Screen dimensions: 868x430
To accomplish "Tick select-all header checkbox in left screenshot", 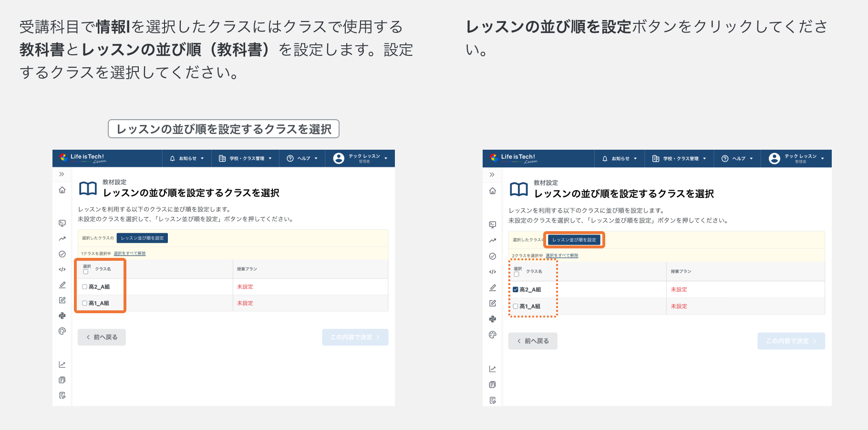I will [86, 272].
